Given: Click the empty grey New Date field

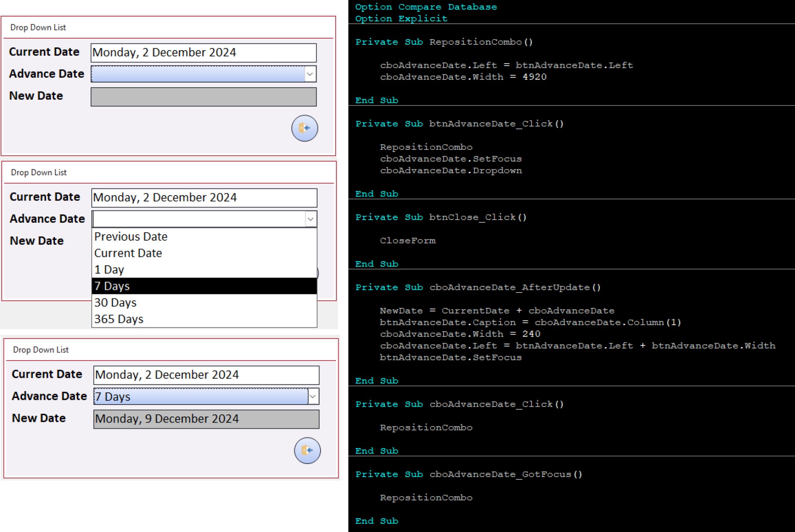Looking at the screenshot, I should pos(203,97).
